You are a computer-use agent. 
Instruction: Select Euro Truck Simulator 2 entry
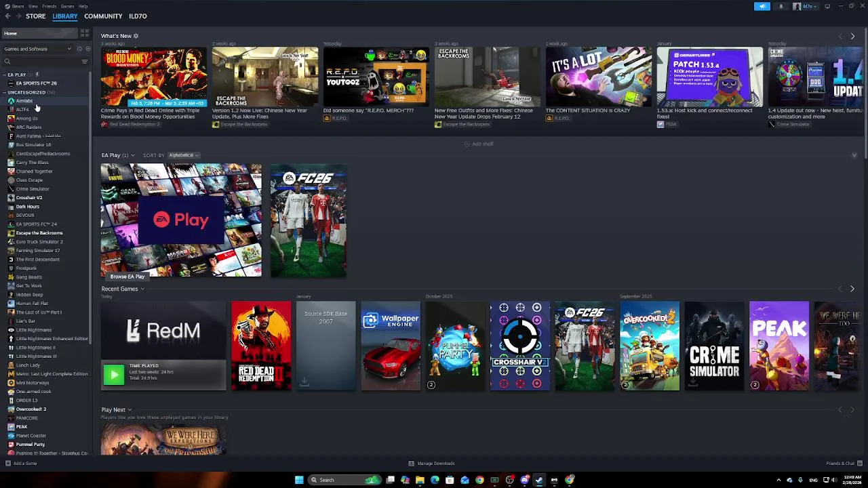tap(39, 241)
